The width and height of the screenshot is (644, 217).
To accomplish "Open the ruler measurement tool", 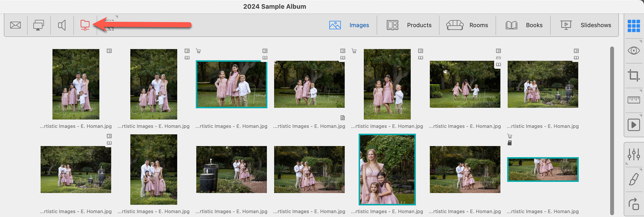I will click(x=634, y=100).
